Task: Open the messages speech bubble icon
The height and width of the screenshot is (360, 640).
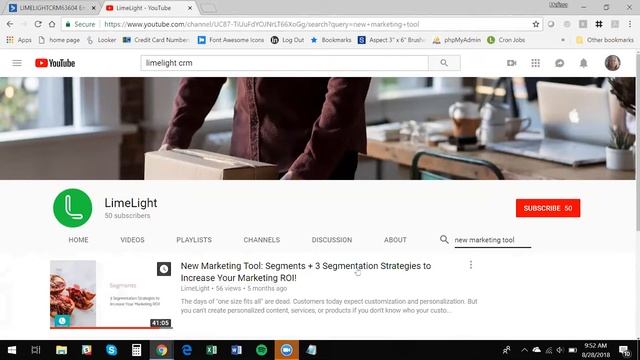Action: 560,63
